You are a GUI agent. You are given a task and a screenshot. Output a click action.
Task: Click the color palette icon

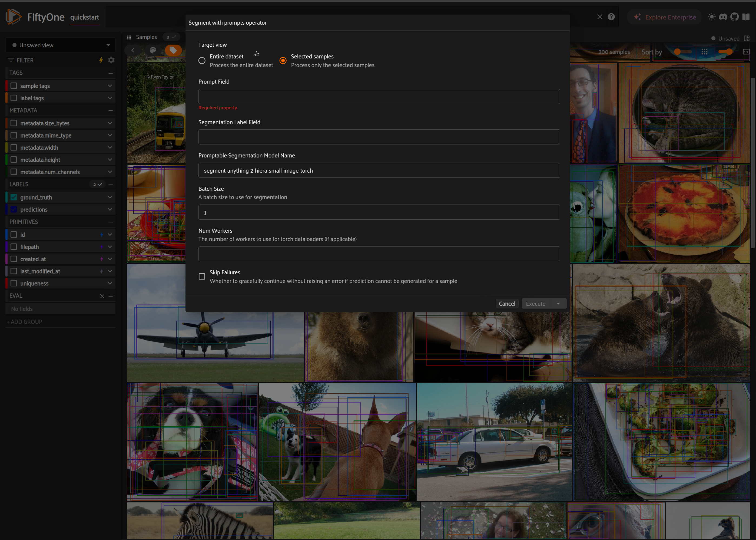[153, 50]
